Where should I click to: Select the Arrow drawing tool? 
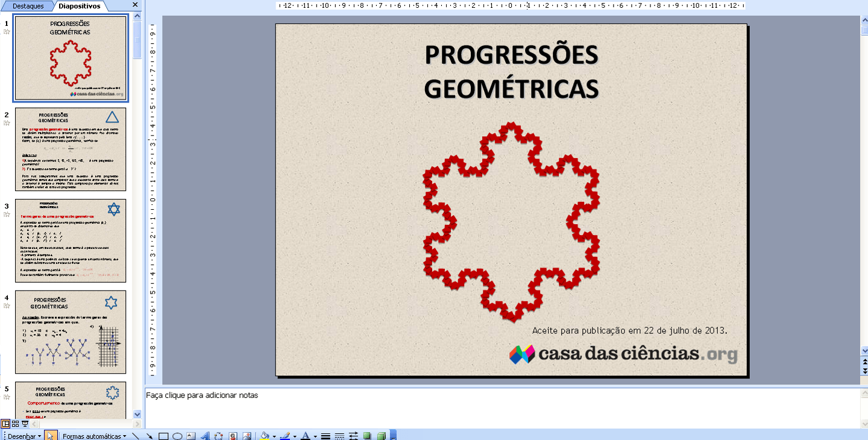[x=149, y=436]
